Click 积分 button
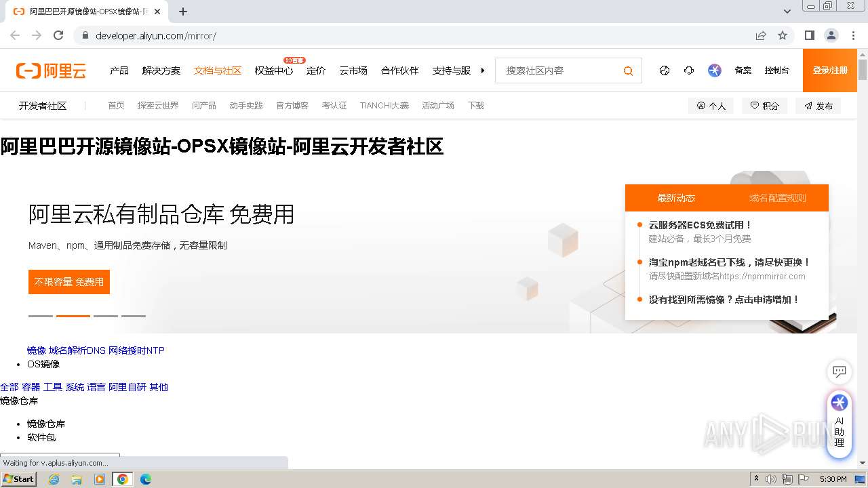The width and height of the screenshot is (868, 488). [x=765, y=106]
